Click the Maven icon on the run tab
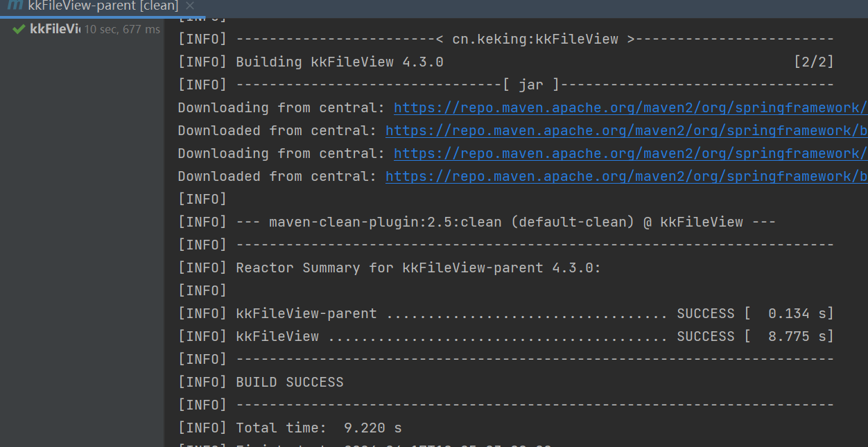 pyautogui.click(x=14, y=6)
